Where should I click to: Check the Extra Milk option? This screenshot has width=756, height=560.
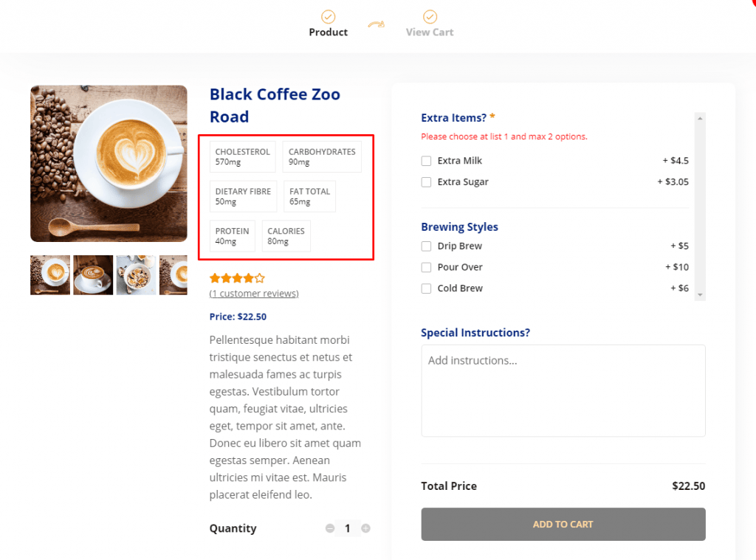(426, 161)
